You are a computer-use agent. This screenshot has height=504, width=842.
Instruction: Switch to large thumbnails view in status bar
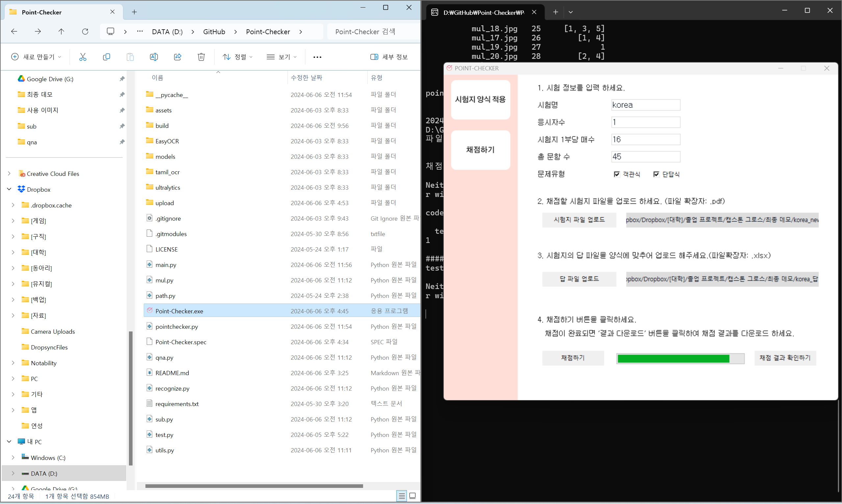click(x=412, y=496)
